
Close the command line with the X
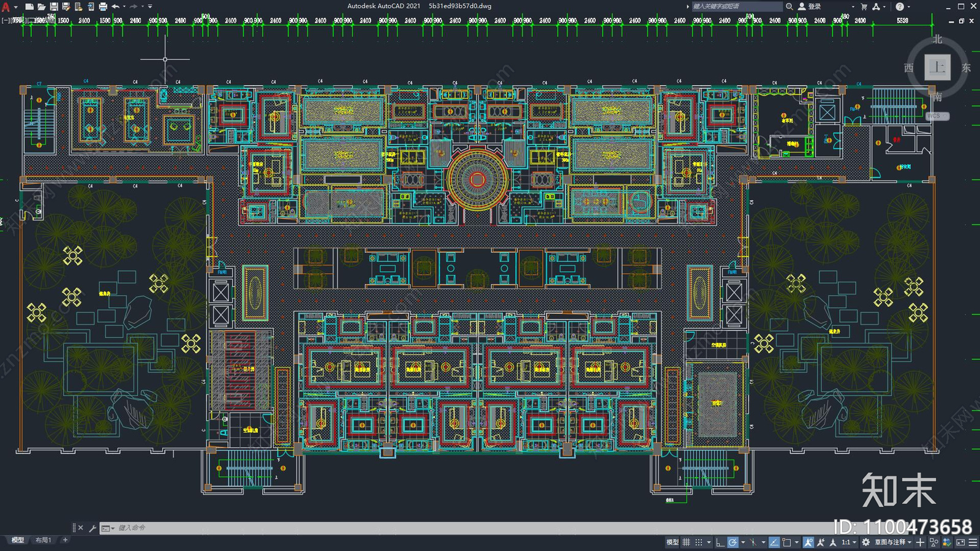click(x=80, y=528)
